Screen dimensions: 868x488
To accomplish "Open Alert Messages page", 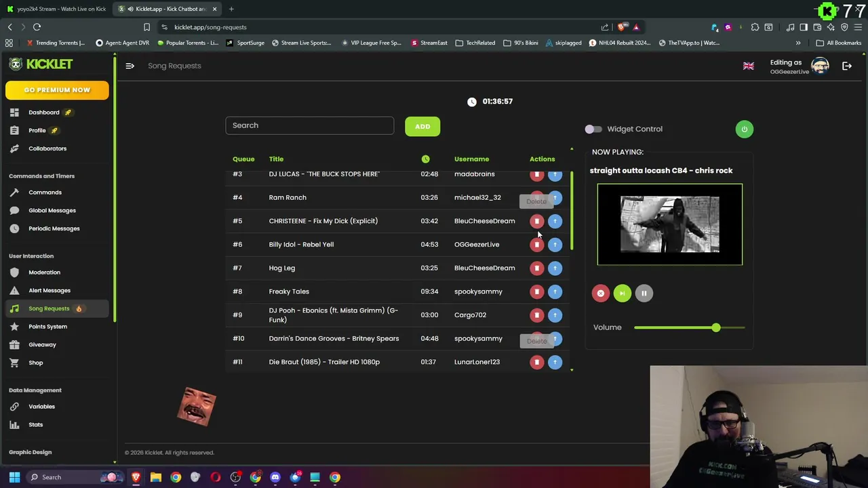I will point(50,291).
